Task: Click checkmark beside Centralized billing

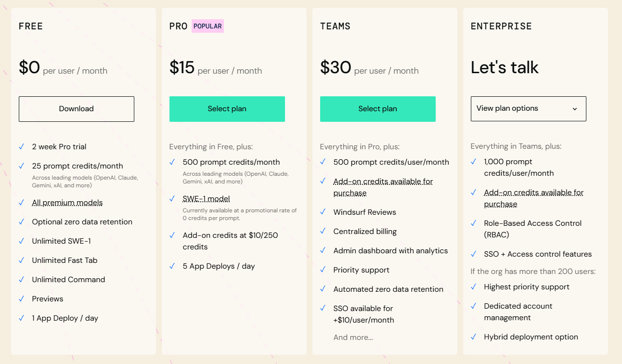Action: tap(323, 231)
